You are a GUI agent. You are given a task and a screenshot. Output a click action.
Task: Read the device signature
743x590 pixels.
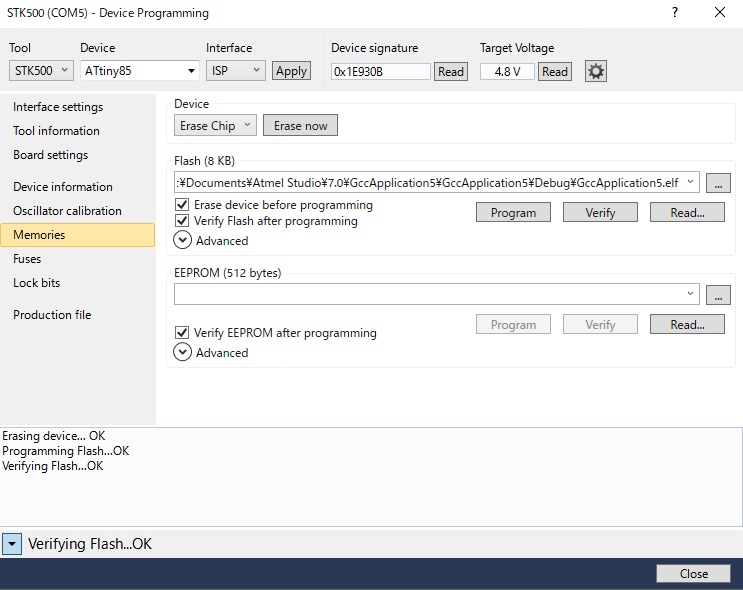(x=451, y=72)
